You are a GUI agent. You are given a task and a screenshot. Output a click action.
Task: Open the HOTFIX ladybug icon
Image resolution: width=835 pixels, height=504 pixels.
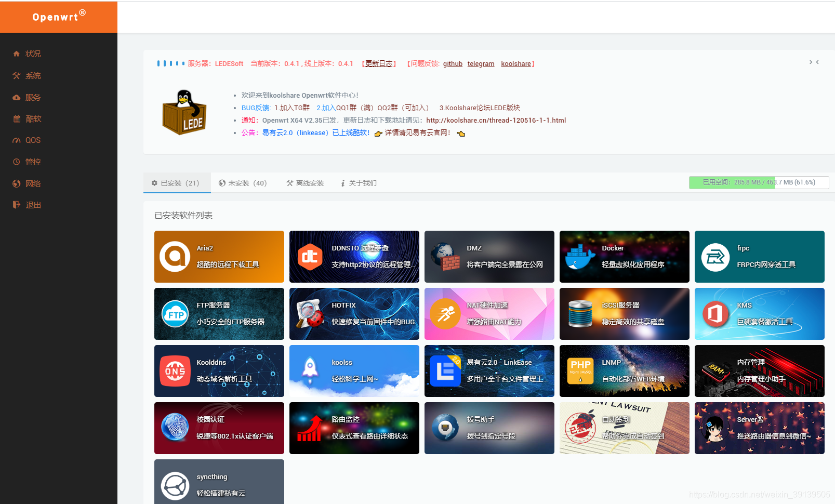[310, 314]
